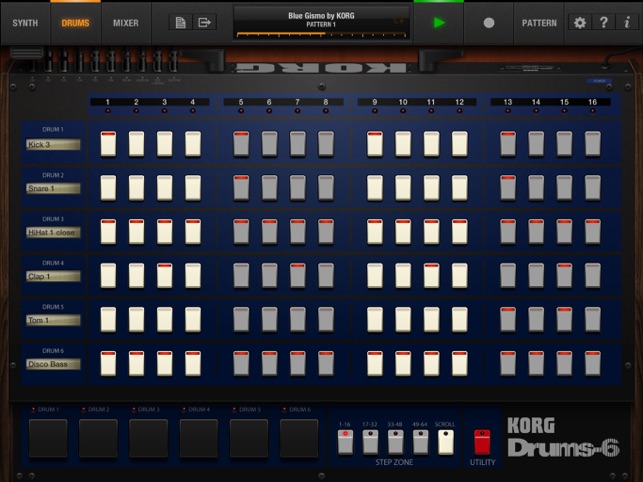Open the Snare 1 sound selector
The height and width of the screenshot is (482, 643).
(x=53, y=188)
